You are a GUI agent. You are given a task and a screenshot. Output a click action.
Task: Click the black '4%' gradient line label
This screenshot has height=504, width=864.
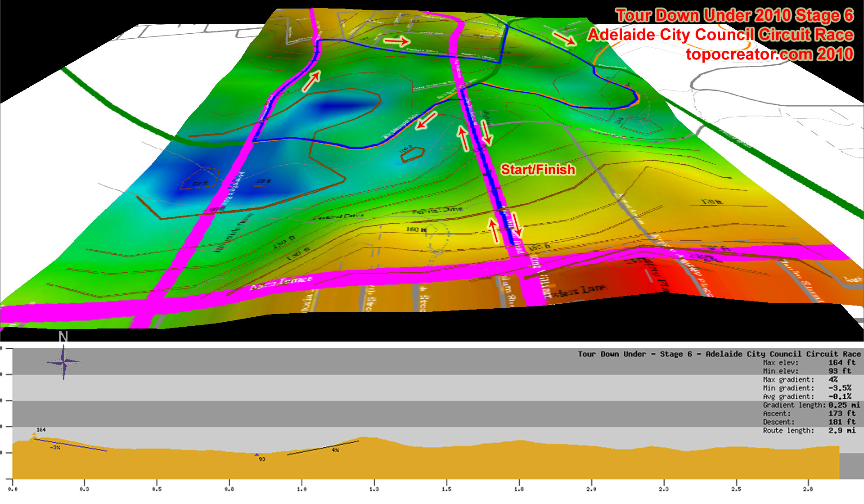click(335, 450)
